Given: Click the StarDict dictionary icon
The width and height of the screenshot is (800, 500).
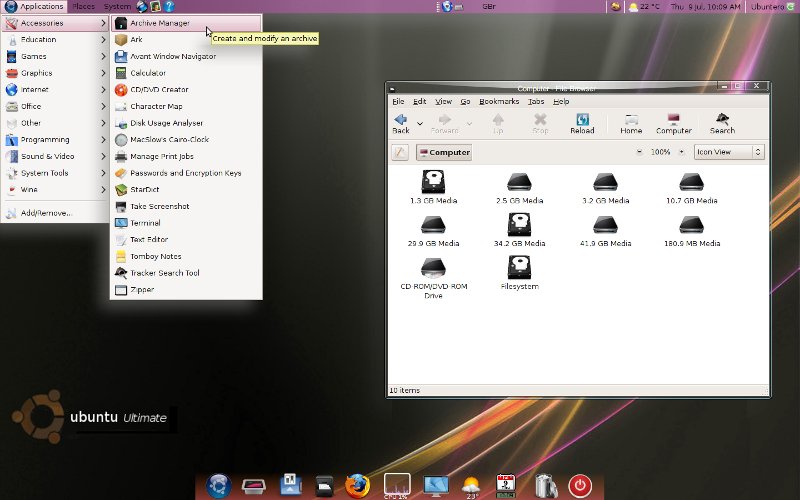Looking at the screenshot, I should coord(121,189).
